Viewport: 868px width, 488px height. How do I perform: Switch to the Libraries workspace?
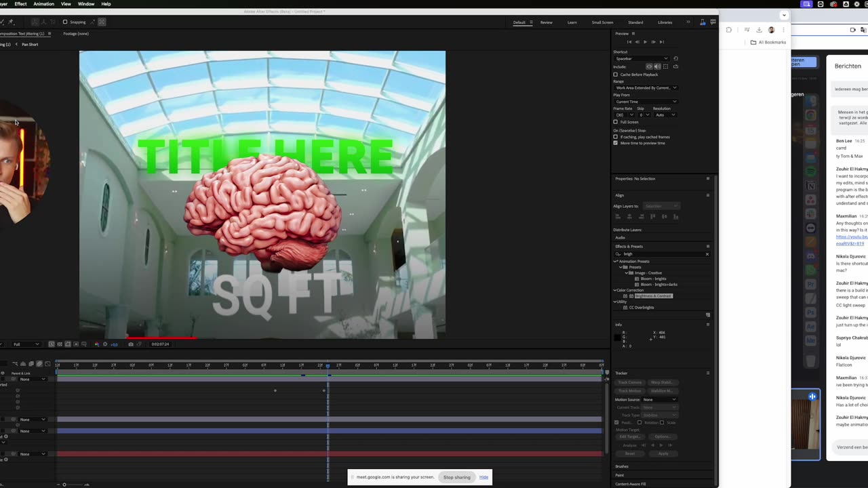tap(665, 22)
